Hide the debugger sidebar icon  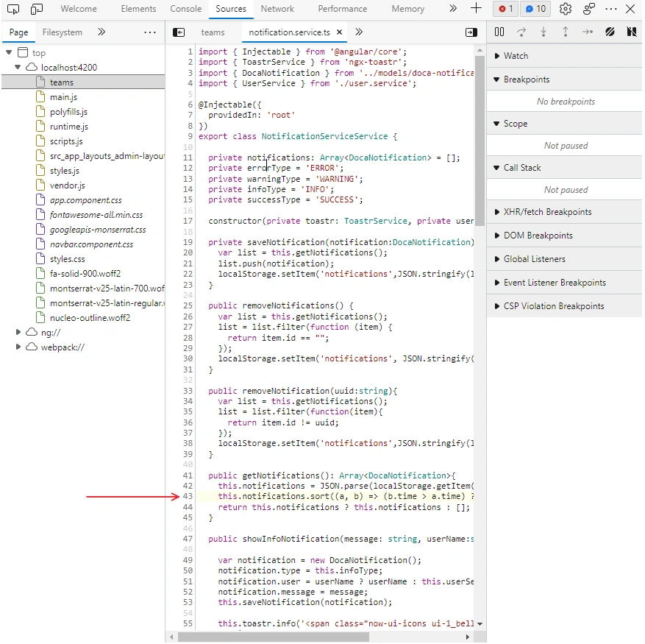pyautogui.click(x=471, y=32)
